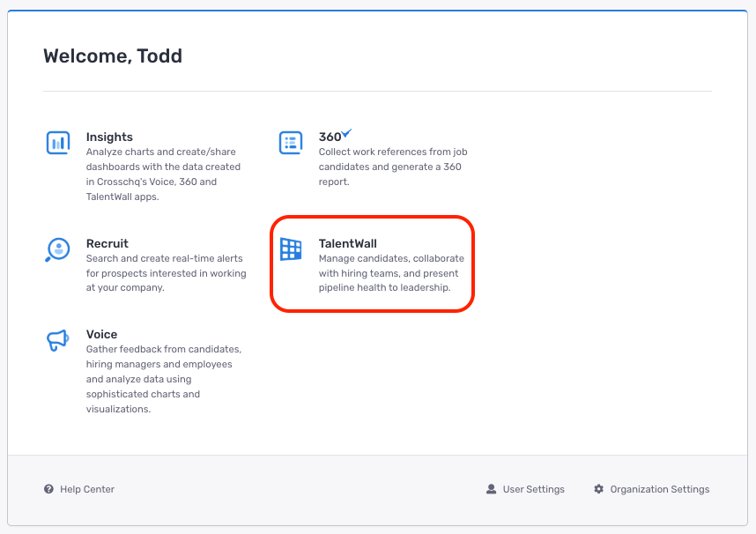756x534 pixels.
Task: Open Organization Settings
Action: [x=658, y=489]
